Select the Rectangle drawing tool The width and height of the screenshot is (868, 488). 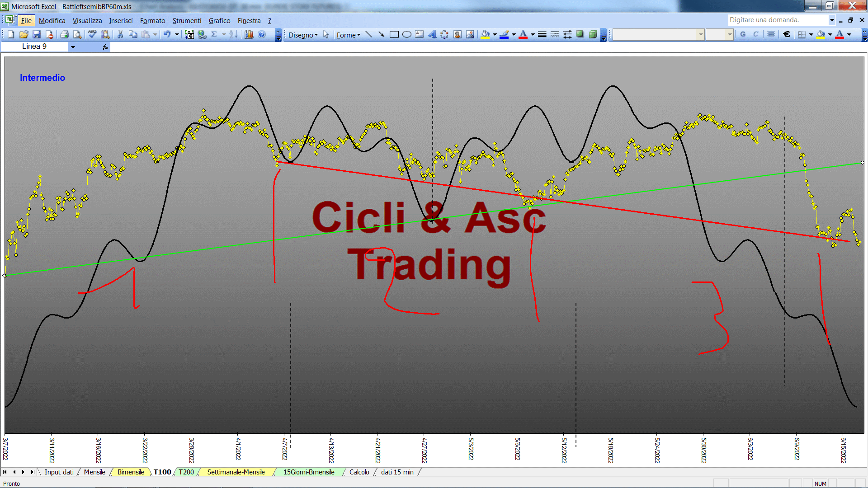(x=394, y=34)
